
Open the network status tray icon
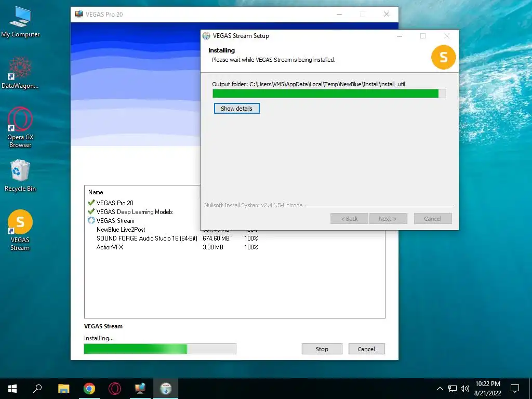tap(453, 389)
